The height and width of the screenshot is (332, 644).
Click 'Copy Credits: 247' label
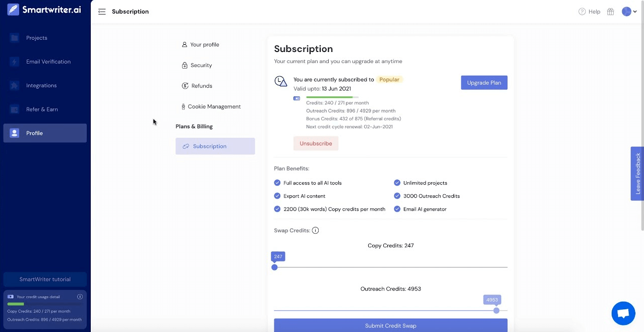coord(391,246)
